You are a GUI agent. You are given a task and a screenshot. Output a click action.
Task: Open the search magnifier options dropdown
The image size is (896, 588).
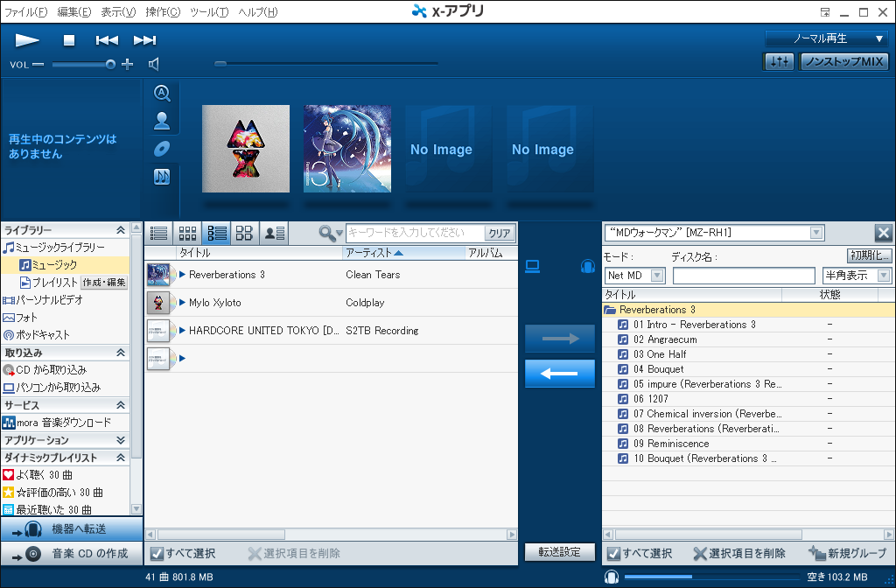331,233
